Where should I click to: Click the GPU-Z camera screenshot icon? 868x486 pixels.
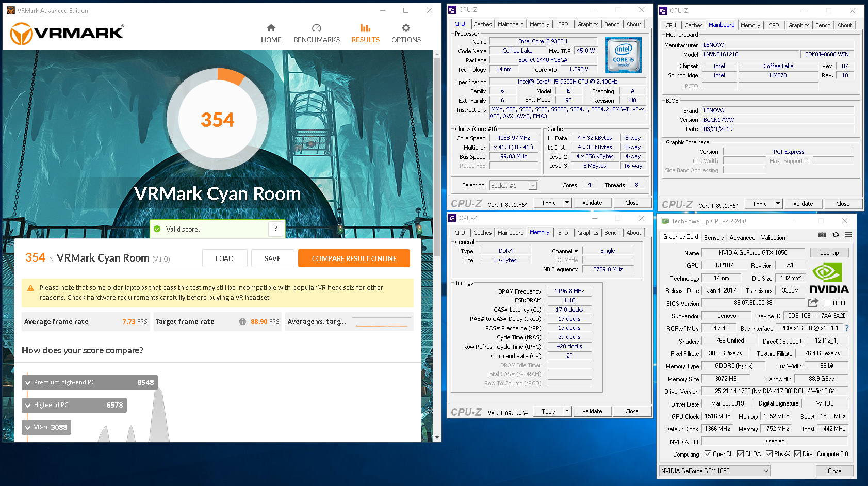[x=822, y=235]
